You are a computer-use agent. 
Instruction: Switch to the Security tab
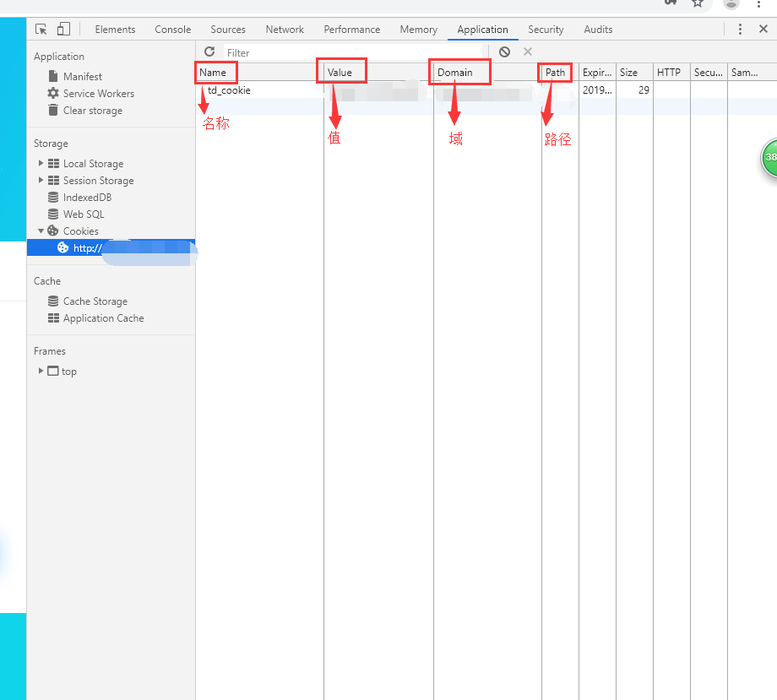coord(546,30)
